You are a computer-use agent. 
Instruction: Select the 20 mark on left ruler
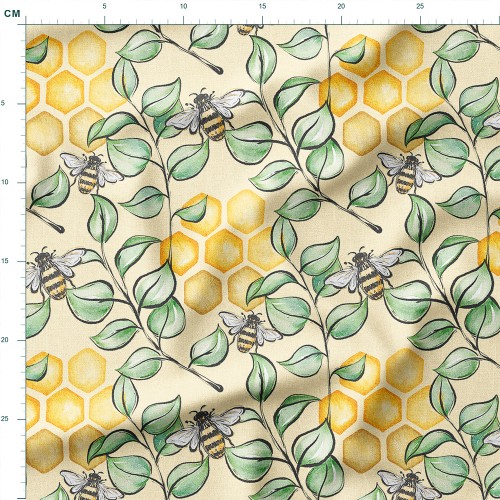(x=4, y=340)
